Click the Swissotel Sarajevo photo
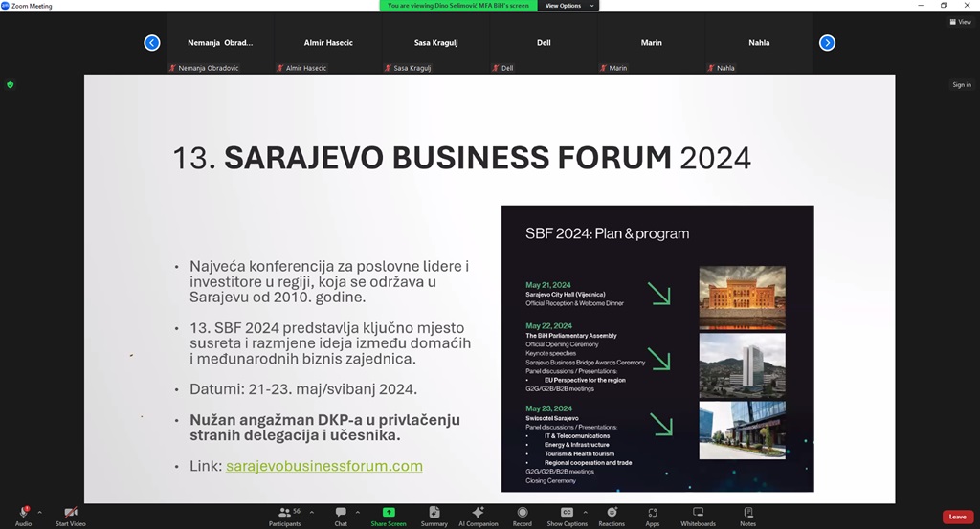The width and height of the screenshot is (980, 529). 742,430
